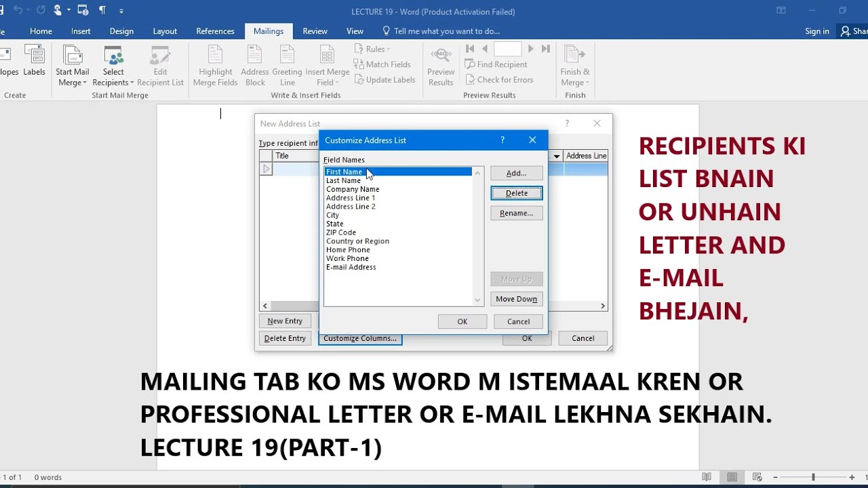Open the View tab
The width and height of the screenshot is (868, 488).
click(x=355, y=31)
